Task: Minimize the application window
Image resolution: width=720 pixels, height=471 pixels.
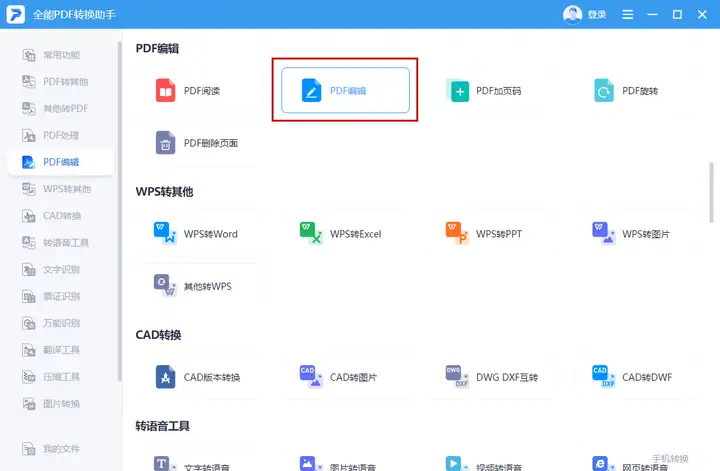Action: pos(652,15)
